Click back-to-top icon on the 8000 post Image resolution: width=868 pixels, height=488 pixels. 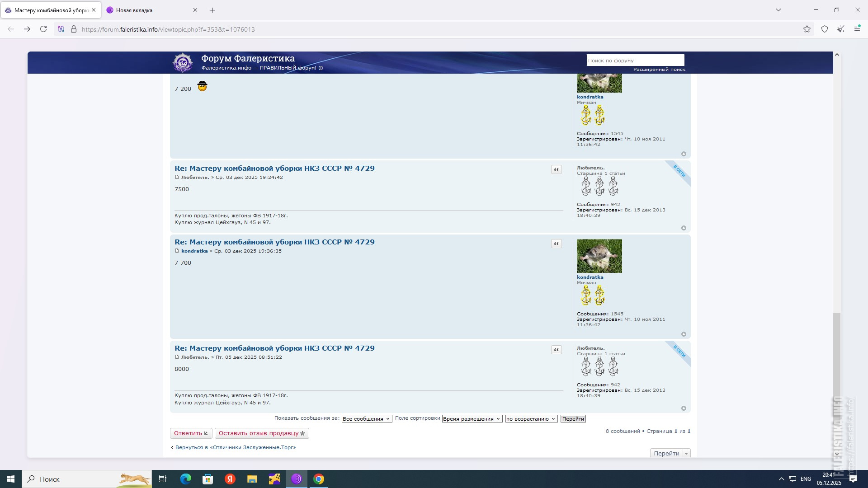684,408
